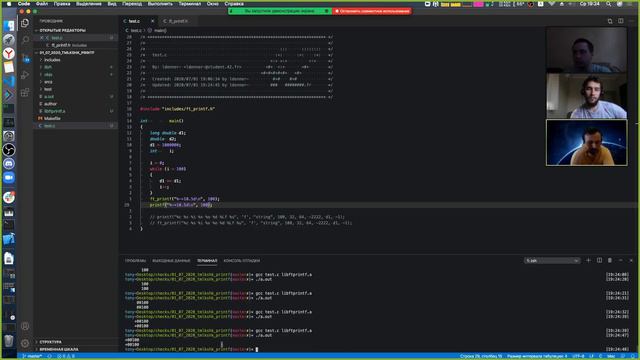This screenshot has width=640, height=360.
Task: Open the Accounts icon in activity bar
Action: (x=25, y=326)
